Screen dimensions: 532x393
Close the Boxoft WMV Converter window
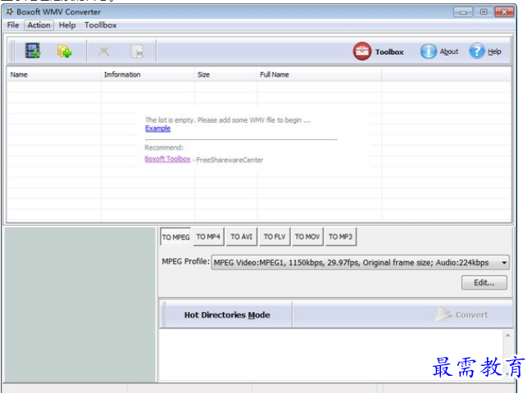click(504, 12)
